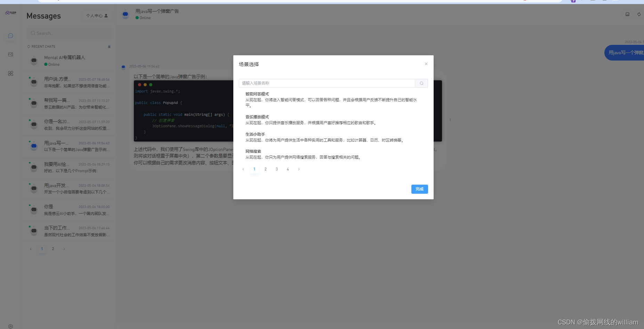This screenshot has height=329, width=644.
Task: Open chat 我要用AI绘...
Action: (x=69, y=167)
